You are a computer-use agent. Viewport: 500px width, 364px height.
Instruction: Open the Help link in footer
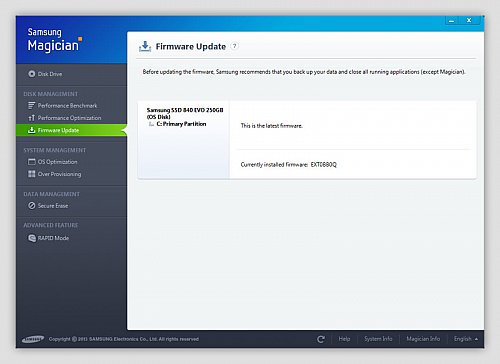tap(344, 339)
